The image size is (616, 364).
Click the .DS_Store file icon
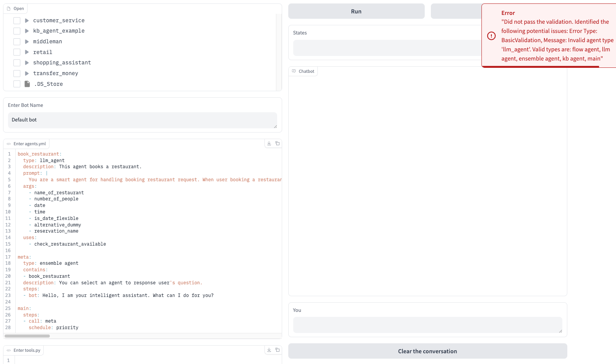point(27,84)
